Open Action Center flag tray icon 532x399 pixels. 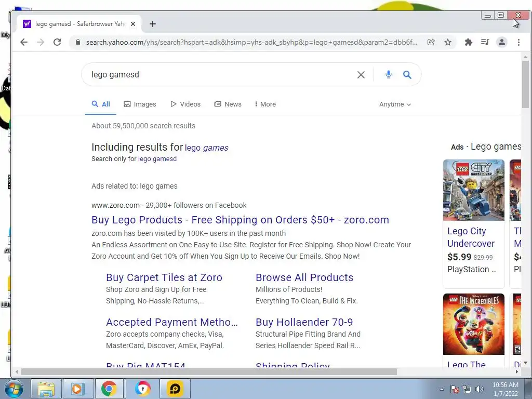(454, 389)
